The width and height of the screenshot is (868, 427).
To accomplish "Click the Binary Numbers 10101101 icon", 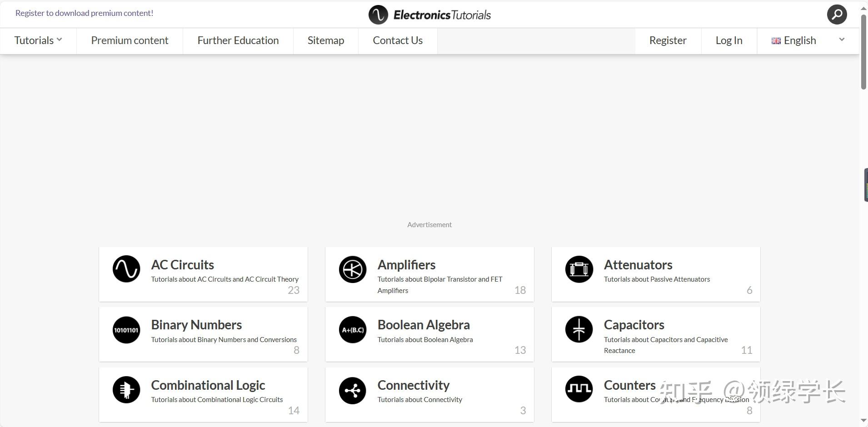I will (126, 330).
